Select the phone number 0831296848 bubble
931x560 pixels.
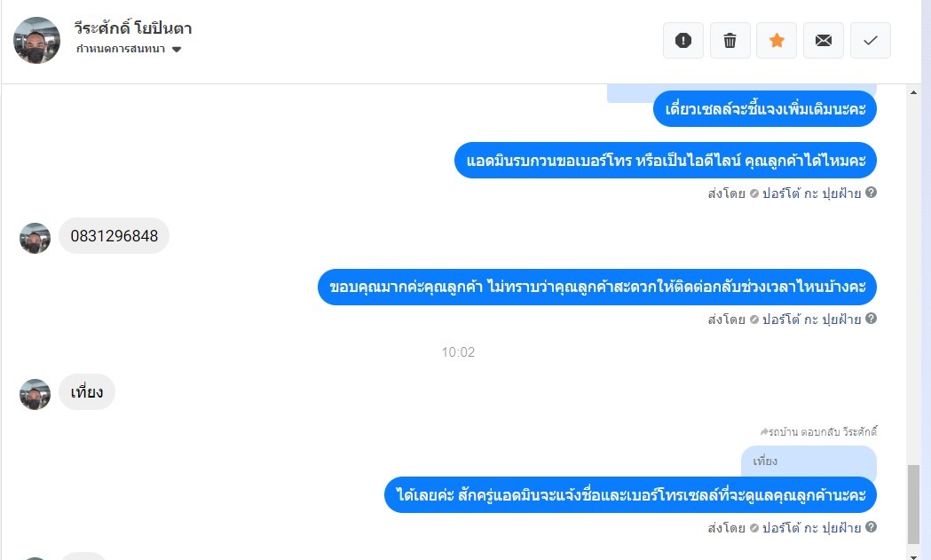pos(114,236)
